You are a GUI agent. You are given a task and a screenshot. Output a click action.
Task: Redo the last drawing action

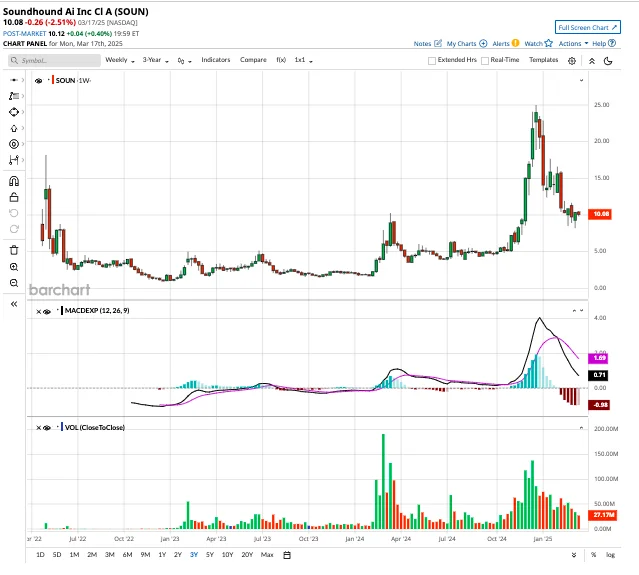14,229
